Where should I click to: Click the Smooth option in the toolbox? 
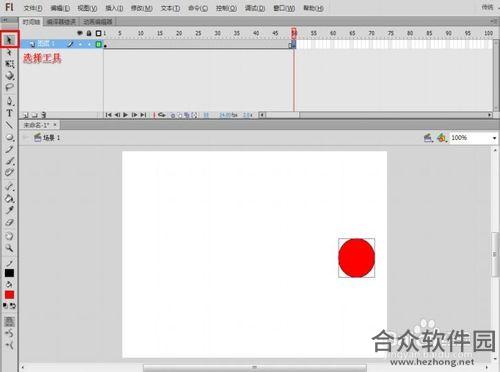9,333
